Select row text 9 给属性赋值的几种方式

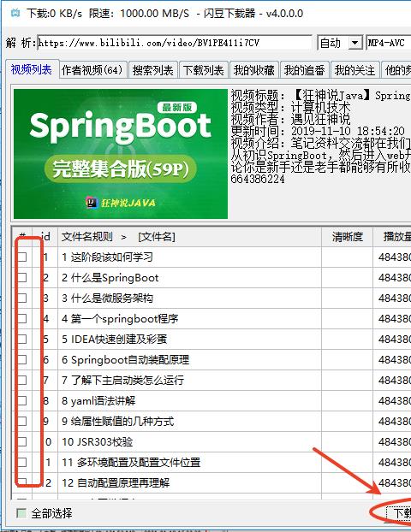117,422
